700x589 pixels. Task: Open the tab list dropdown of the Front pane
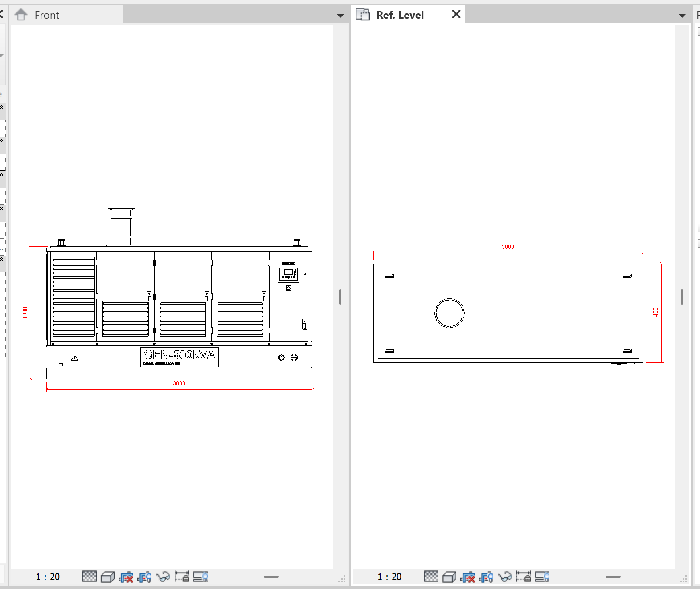(340, 15)
